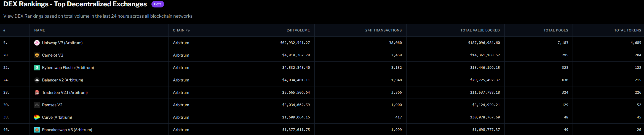Screen dimensions: 644x135
Task: Open Kyberswap Elastic (Arbitrum) exchange page
Action: click(68, 68)
